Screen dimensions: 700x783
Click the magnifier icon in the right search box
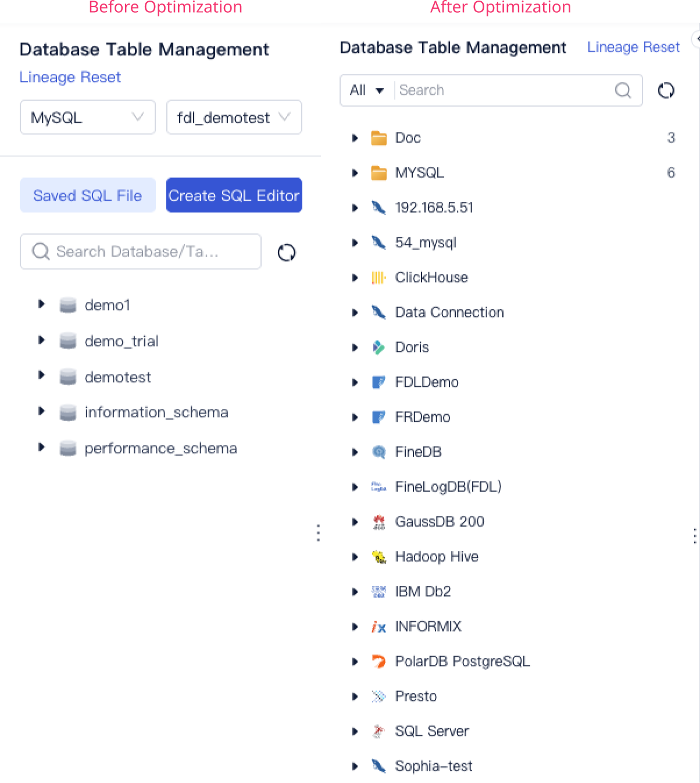coord(623,90)
